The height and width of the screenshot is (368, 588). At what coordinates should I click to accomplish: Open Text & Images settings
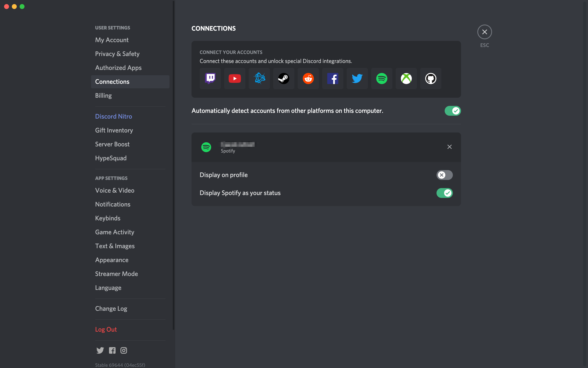pyautogui.click(x=130, y=246)
